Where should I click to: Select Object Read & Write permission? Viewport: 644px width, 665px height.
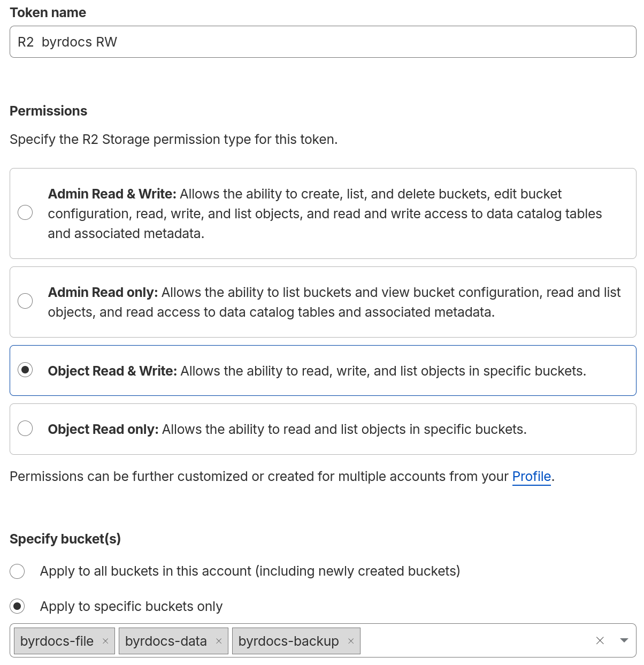point(25,370)
